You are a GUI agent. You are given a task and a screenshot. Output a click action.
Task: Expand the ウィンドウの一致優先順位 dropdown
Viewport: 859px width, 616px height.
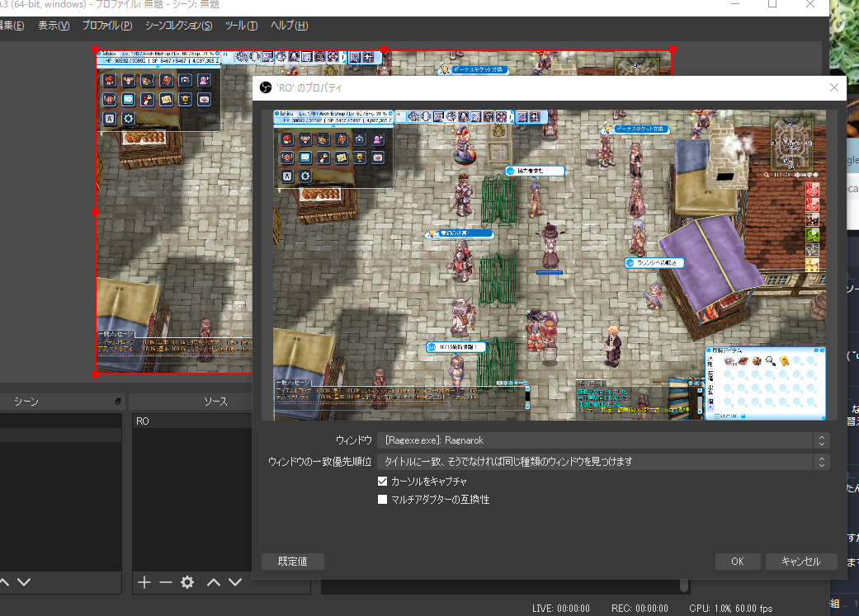[603, 462]
